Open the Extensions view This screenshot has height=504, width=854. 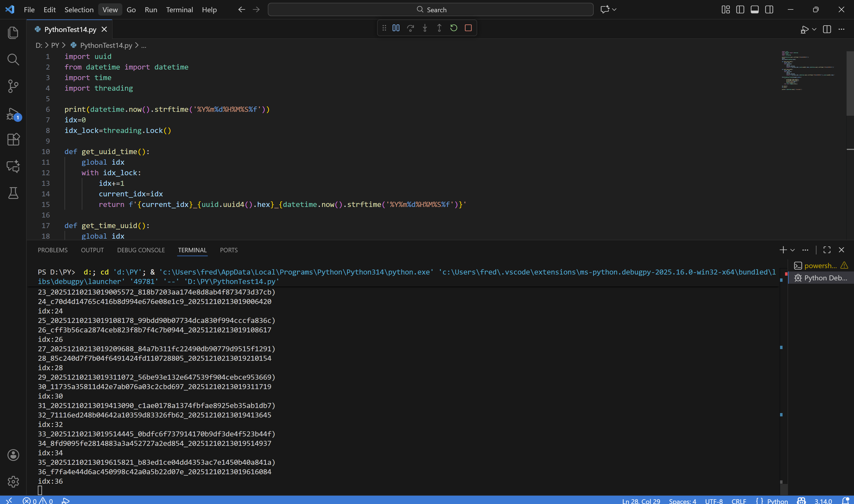13,139
